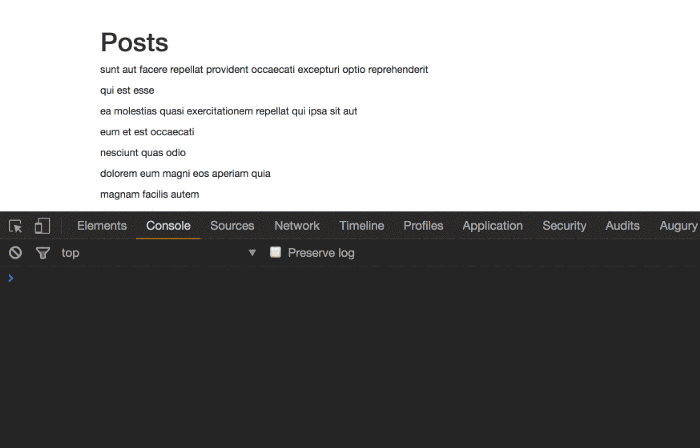Screen dimensions: 700x448
Task: Enable the Preserve log checkbox
Action: [x=275, y=253]
